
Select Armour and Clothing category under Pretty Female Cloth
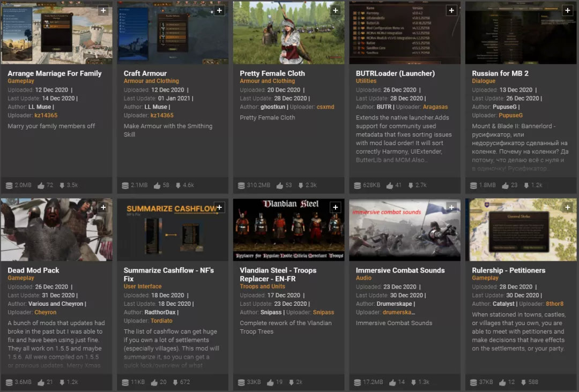point(268,81)
